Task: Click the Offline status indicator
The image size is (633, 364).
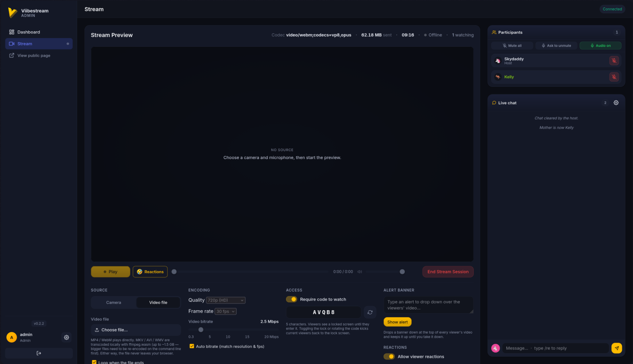Action: click(x=433, y=35)
